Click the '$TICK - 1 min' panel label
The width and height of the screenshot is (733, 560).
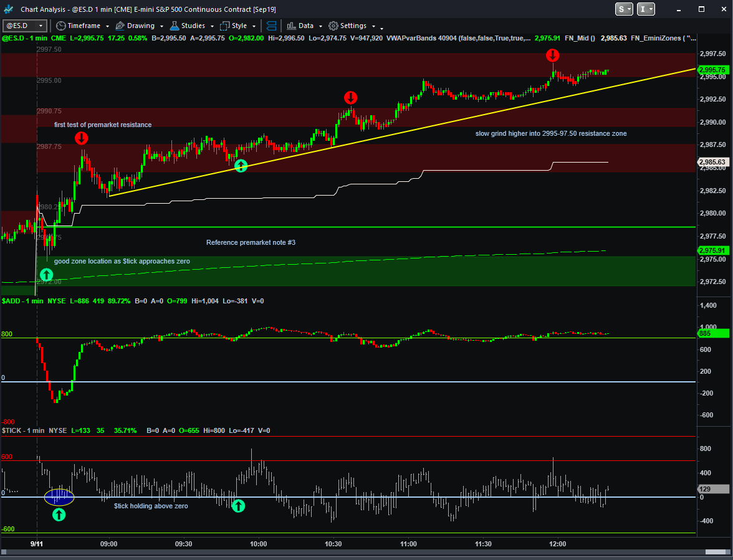(x=23, y=430)
